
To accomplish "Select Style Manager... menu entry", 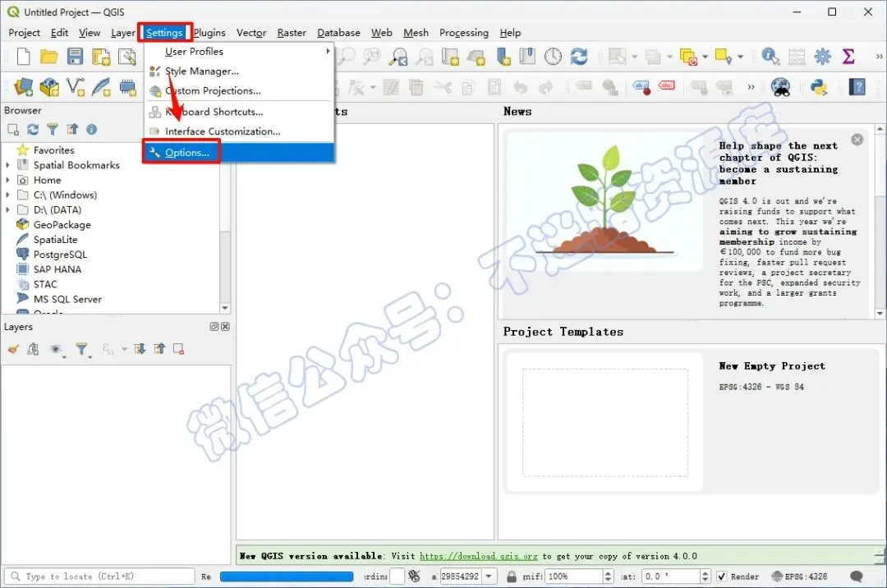I will click(239, 71).
